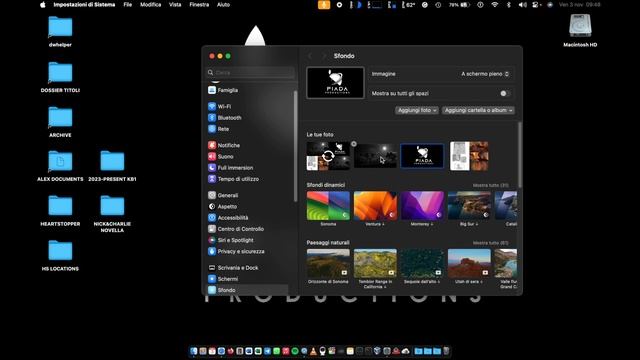The image size is (640, 360).
Task: Open Finder from the Dock
Action: [194, 351]
